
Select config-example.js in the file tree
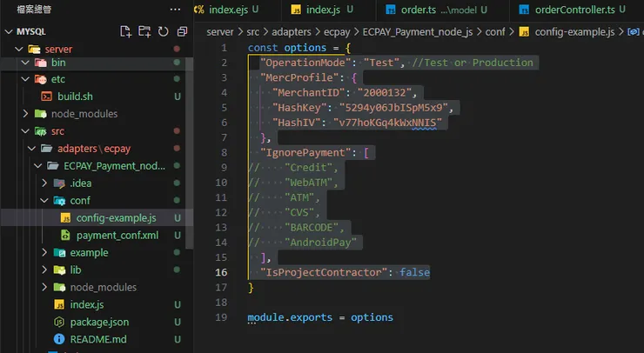point(115,217)
